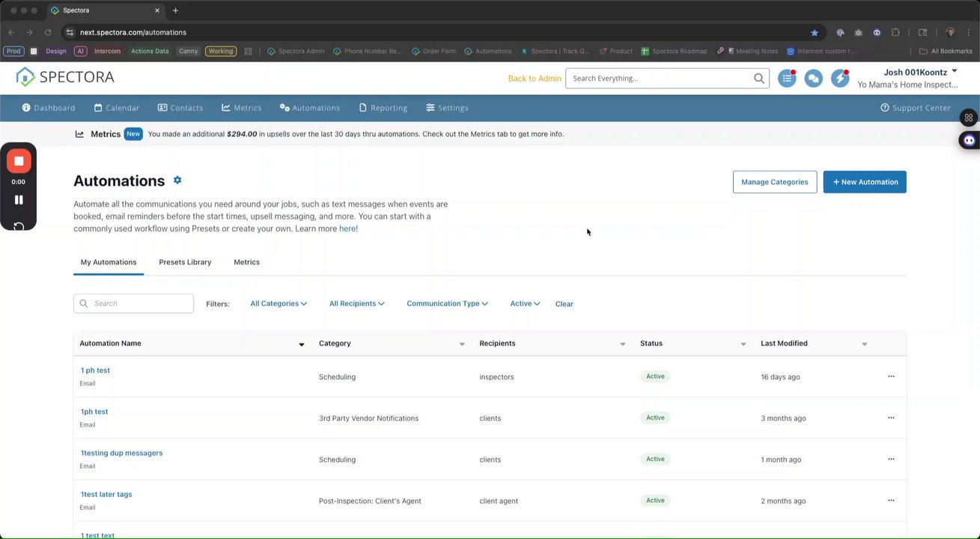The height and width of the screenshot is (539, 980).
Task: Pause the recording in the side widget
Action: coord(19,200)
